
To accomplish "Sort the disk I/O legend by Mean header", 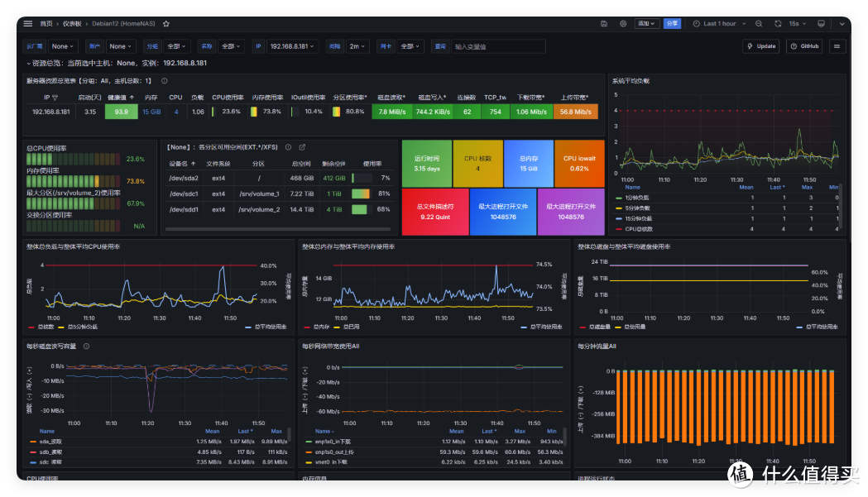I will coord(213,431).
